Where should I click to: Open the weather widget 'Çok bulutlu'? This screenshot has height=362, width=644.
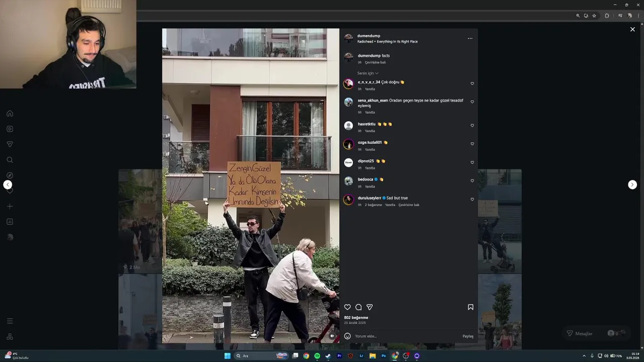click(17, 356)
